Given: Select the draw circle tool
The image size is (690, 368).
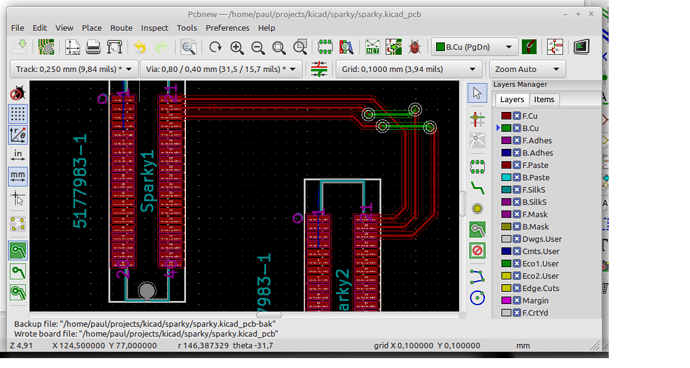Looking at the screenshot, I should 477,298.
